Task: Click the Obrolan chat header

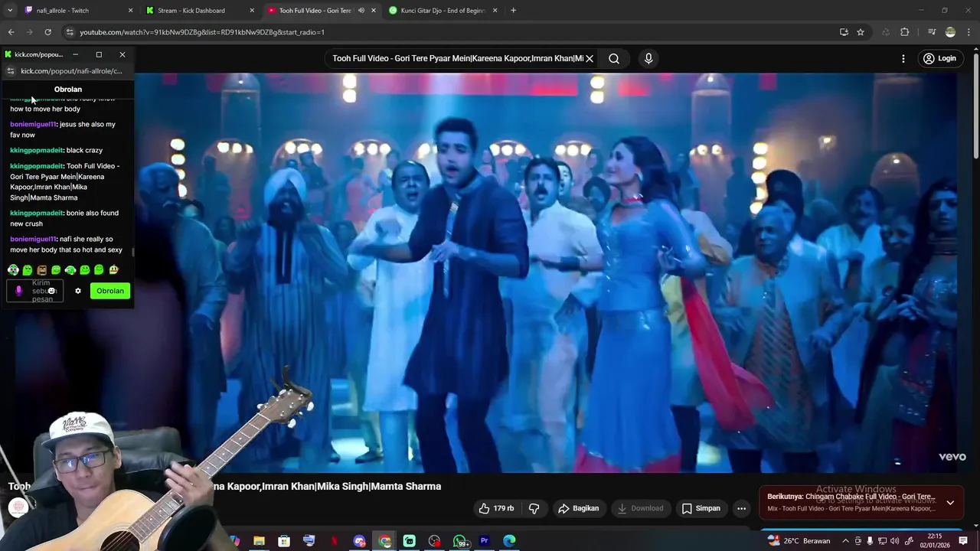Action: click(68, 89)
